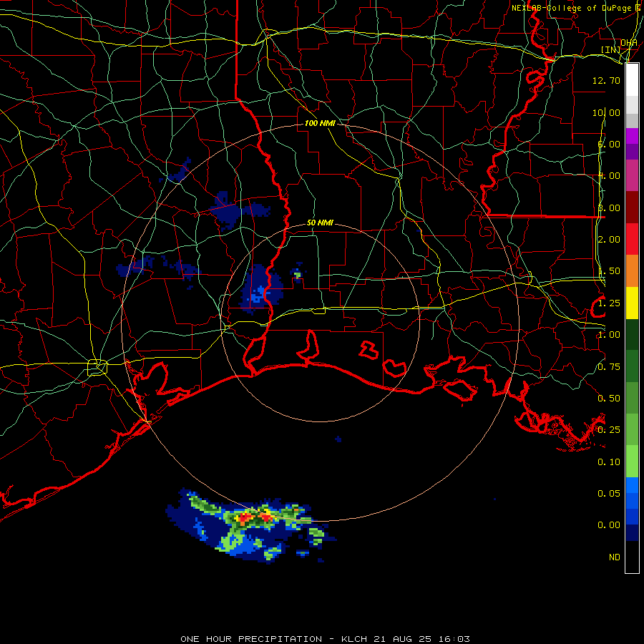The width and height of the screenshot is (644, 644).
Task: Click the ND legend label
Action: tap(615, 557)
